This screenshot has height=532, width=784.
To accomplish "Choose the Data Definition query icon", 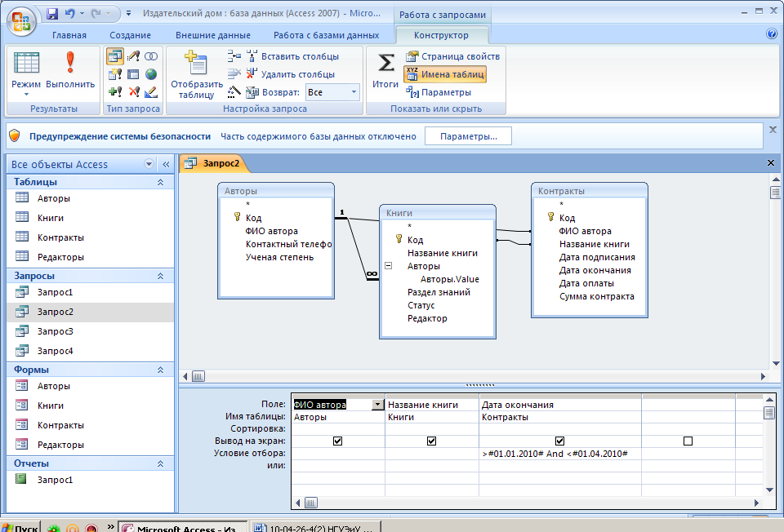I will [x=151, y=92].
